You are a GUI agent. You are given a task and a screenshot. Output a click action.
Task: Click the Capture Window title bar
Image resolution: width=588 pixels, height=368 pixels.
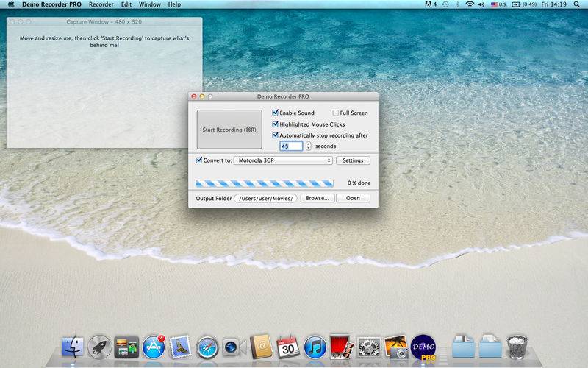(x=104, y=22)
